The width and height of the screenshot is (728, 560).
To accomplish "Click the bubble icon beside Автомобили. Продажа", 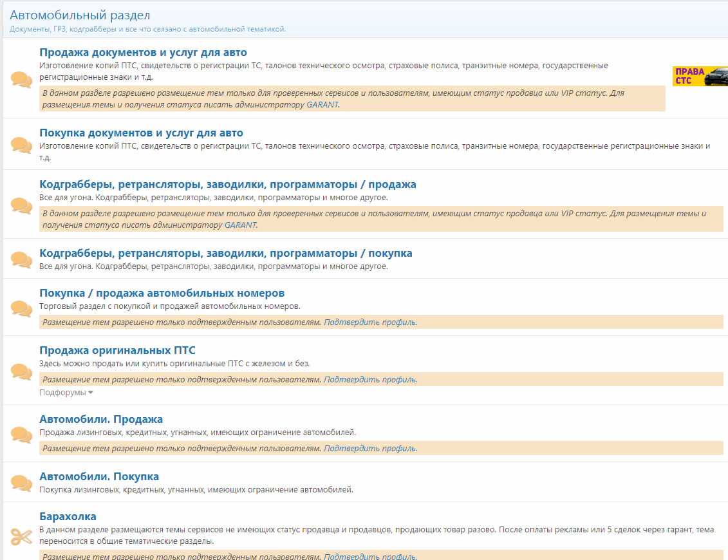I will (x=20, y=434).
